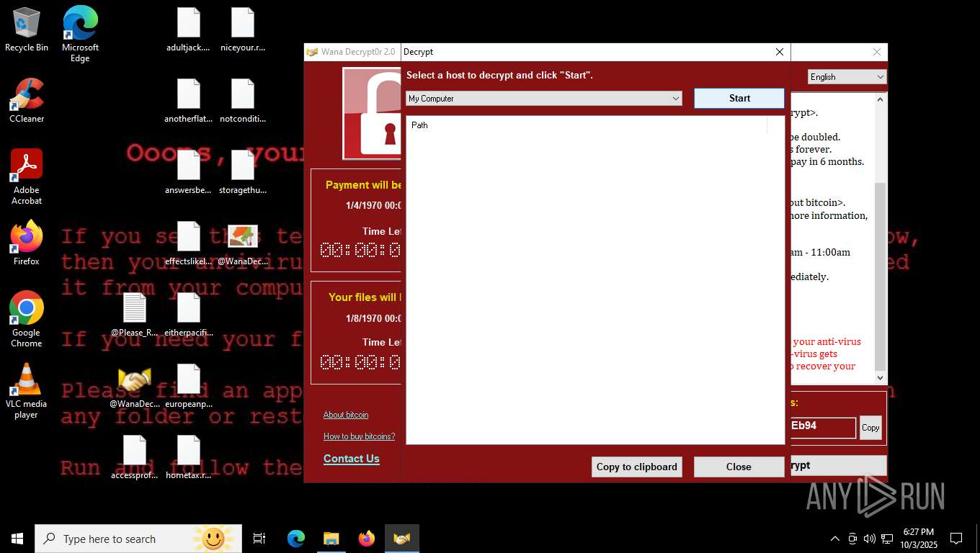Open the English language dropdown
This screenshot has height=553, width=980.
pos(847,77)
